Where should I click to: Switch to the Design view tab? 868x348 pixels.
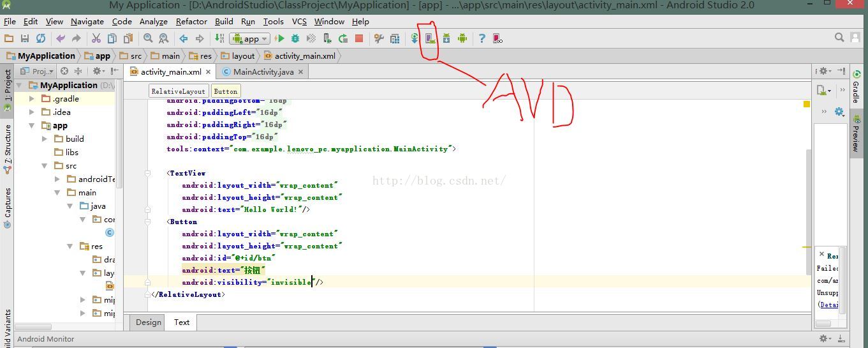(x=148, y=322)
